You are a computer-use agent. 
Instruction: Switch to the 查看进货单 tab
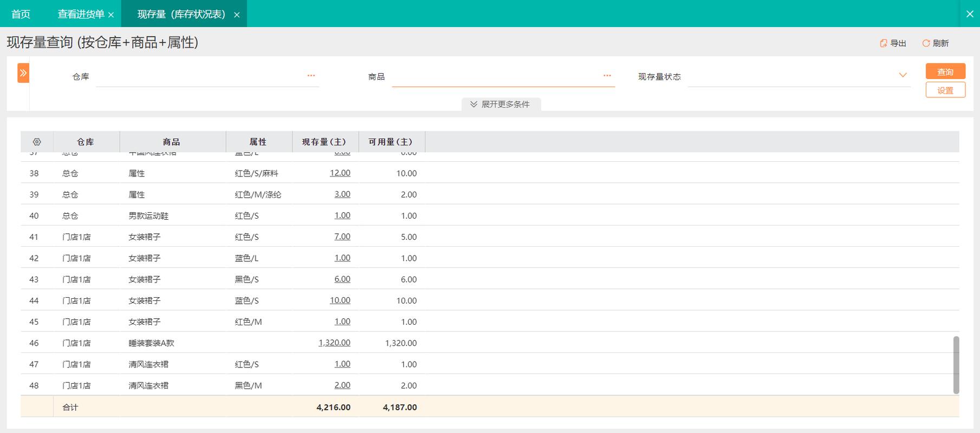[81, 14]
